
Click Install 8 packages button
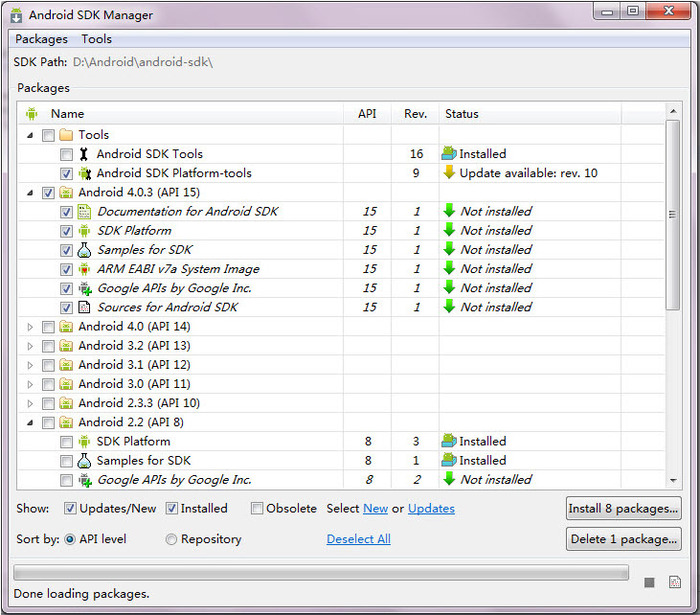tap(624, 508)
